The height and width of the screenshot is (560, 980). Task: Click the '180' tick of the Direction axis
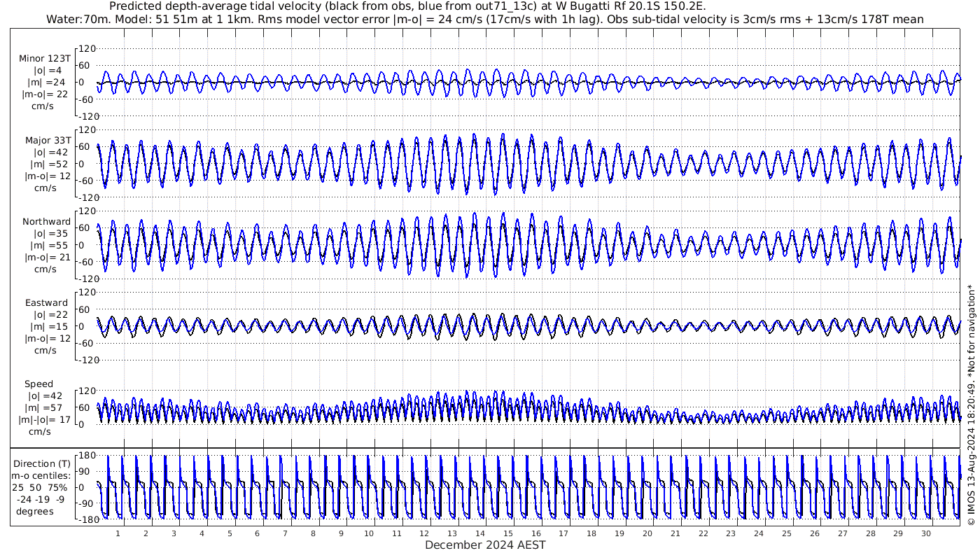pos(85,456)
